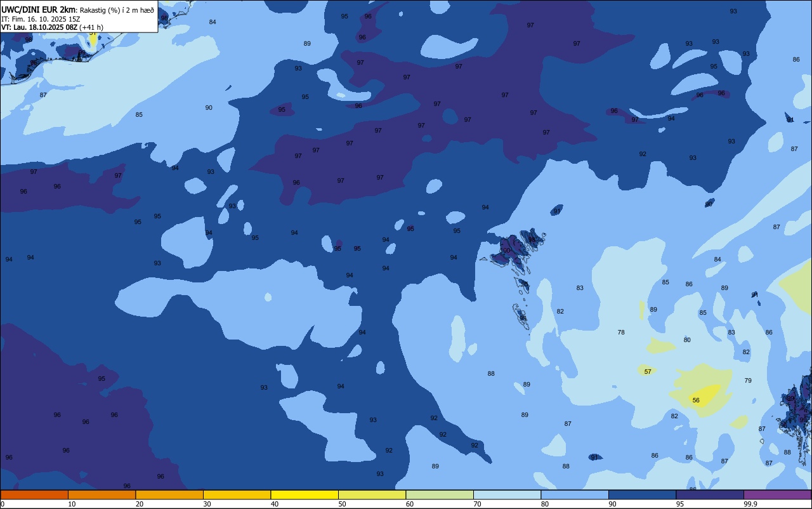Select the map value "57"
Image resolution: width=812 pixels, height=509 pixels.
(x=648, y=372)
